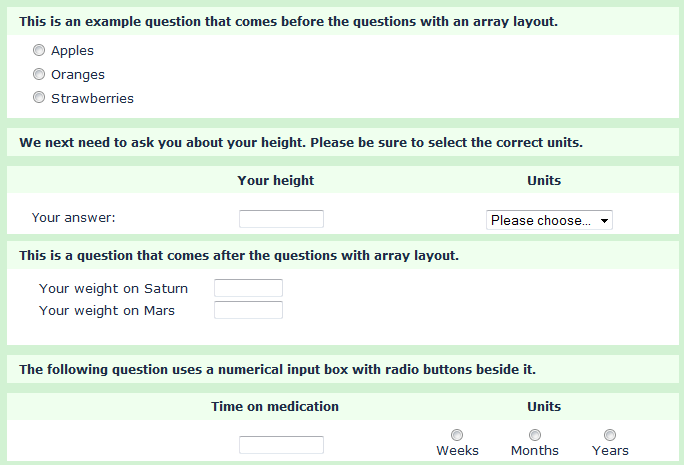
Task: Click the Weeks label text
Action: [457, 451]
